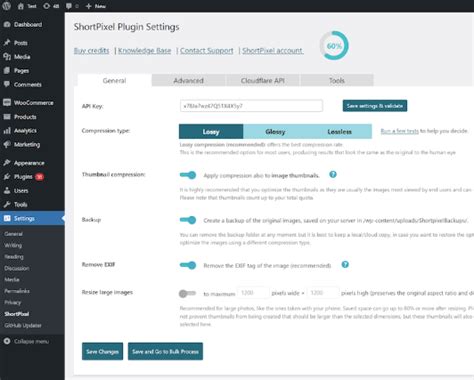
Task: Click the Buy credits link
Action: (91, 51)
